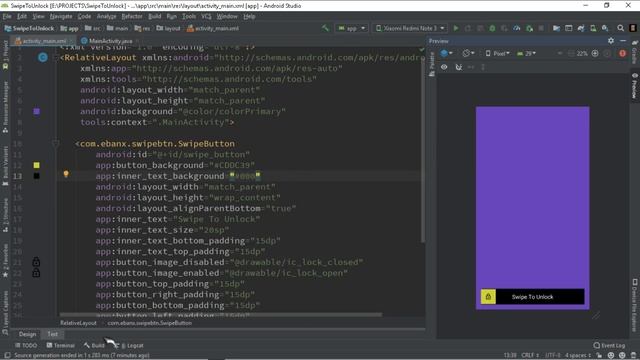Switch to the Design tab
This screenshot has height=360, width=640.
27,334
